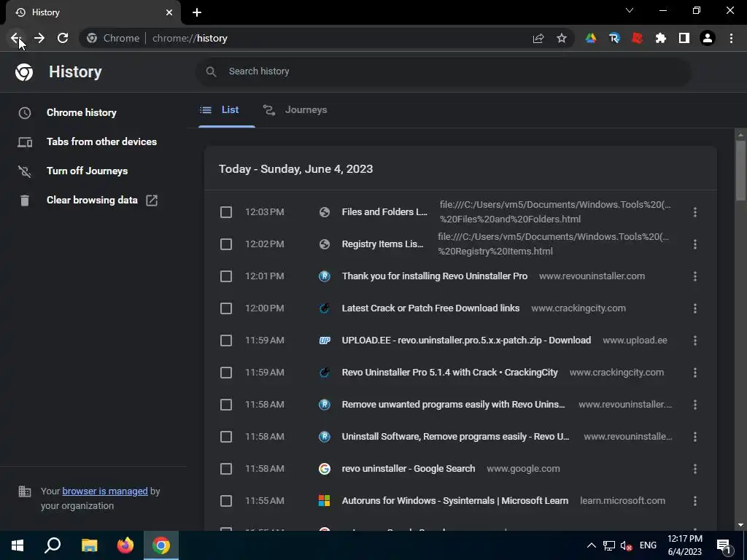Open the tab search chevron in title bar

click(630, 10)
